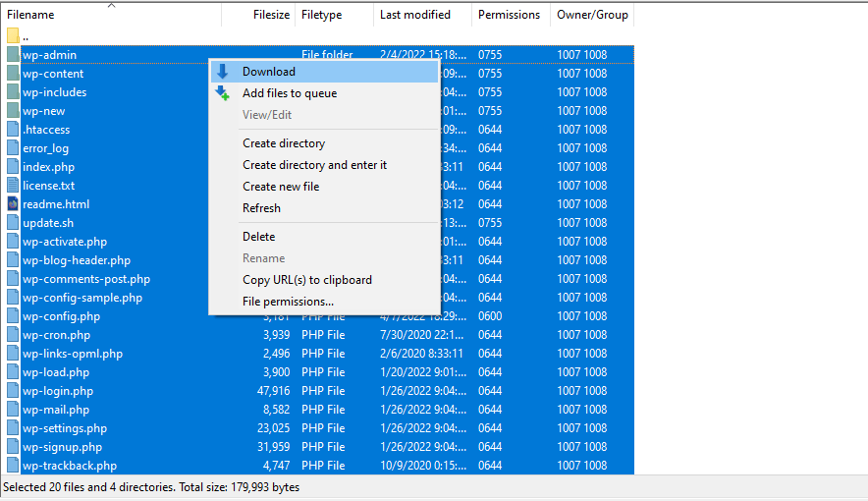
Task: Click the Filename sort direction arrow
Action: click(x=111, y=6)
